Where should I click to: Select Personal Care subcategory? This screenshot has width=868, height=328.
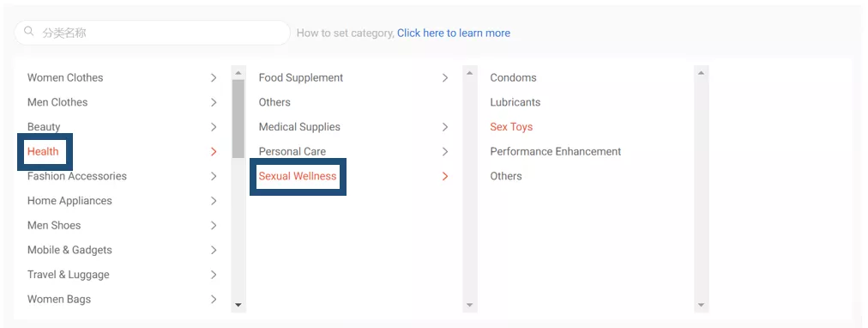[292, 151]
